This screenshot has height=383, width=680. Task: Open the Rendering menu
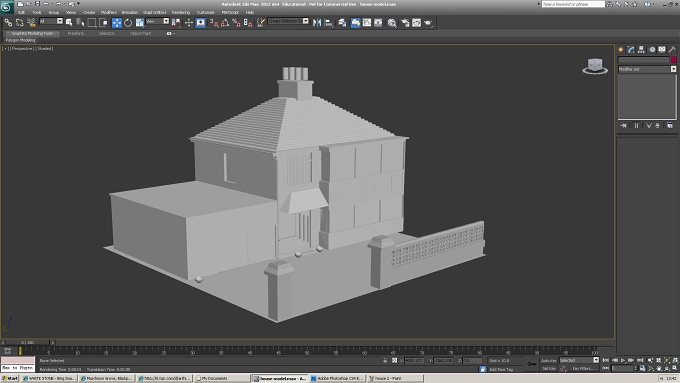click(181, 12)
